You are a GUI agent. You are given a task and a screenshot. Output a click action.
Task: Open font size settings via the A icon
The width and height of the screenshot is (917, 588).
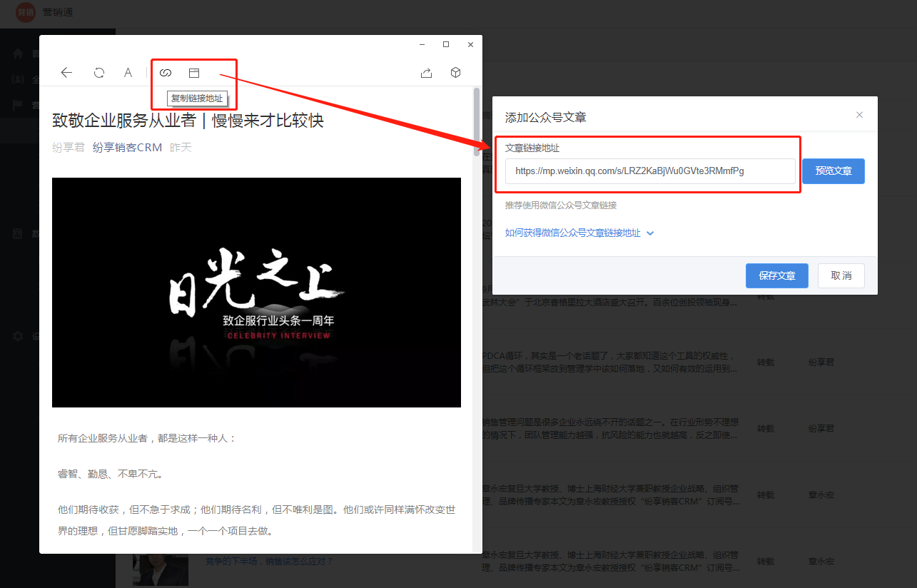point(128,73)
